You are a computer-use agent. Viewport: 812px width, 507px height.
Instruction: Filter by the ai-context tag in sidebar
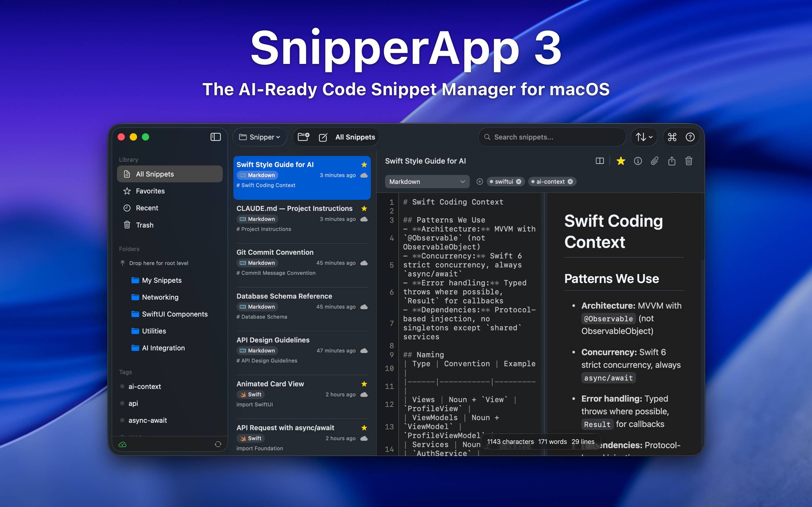tap(145, 386)
